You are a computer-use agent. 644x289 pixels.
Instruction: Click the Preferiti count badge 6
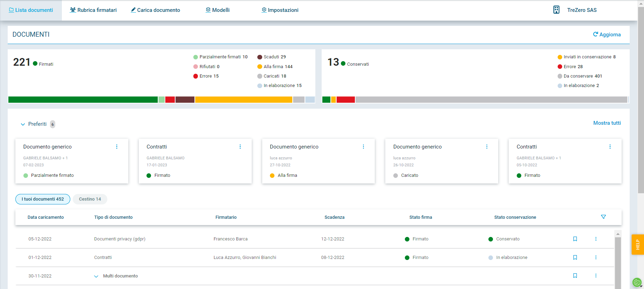pos(52,124)
